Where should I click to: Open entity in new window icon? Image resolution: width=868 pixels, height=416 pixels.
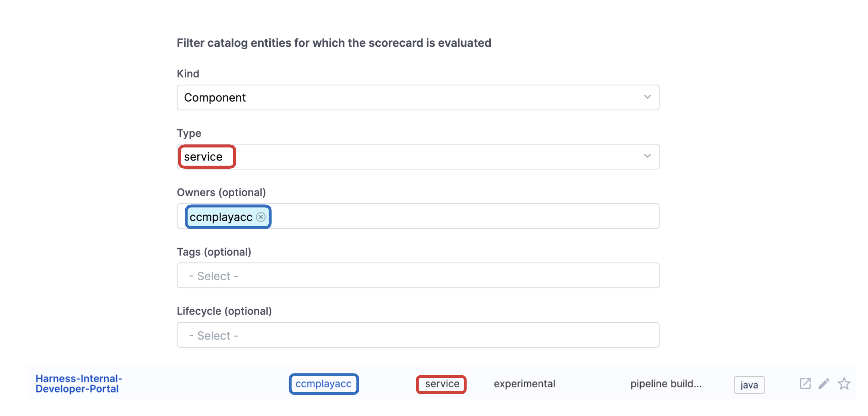(805, 383)
